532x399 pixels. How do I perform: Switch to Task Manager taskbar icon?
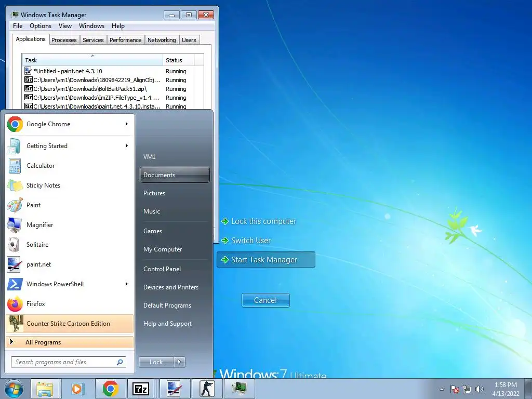point(239,389)
